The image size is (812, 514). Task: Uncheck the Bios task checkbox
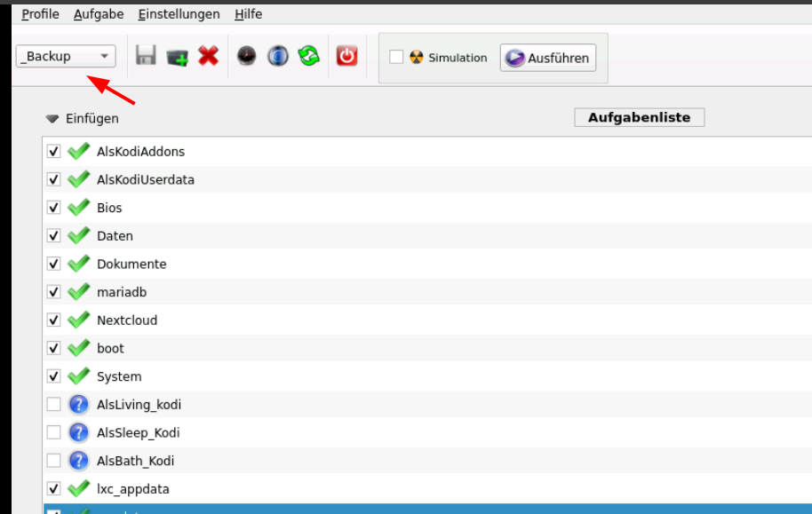(54, 208)
